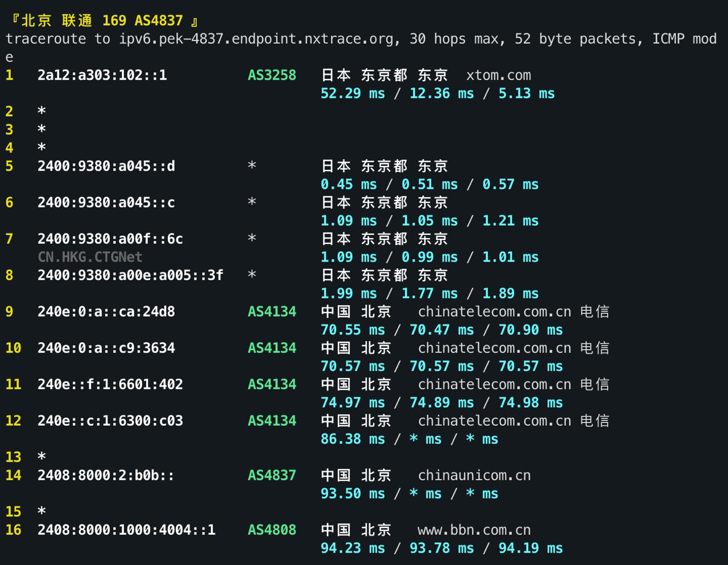The height and width of the screenshot is (565, 728).
Task: Select the IPv6 address 2a12:a303:102::1
Action: (x=102, y=75)
